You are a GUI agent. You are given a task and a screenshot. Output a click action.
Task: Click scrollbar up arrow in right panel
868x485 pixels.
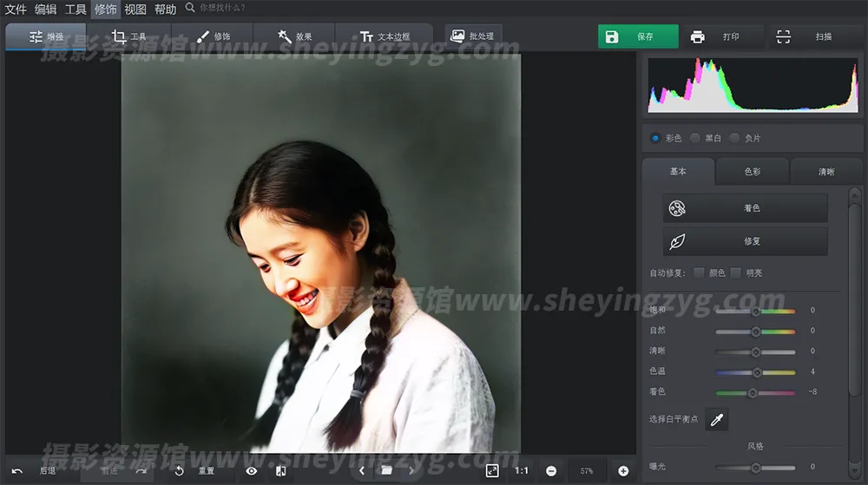pyautogui.click(x=855, y=194)
